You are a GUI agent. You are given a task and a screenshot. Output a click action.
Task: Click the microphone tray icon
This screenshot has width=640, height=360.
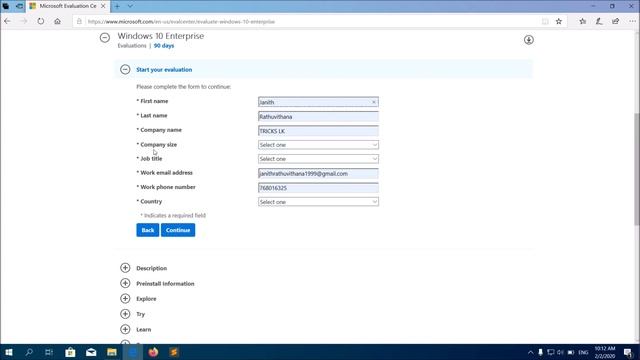point(540,352)
